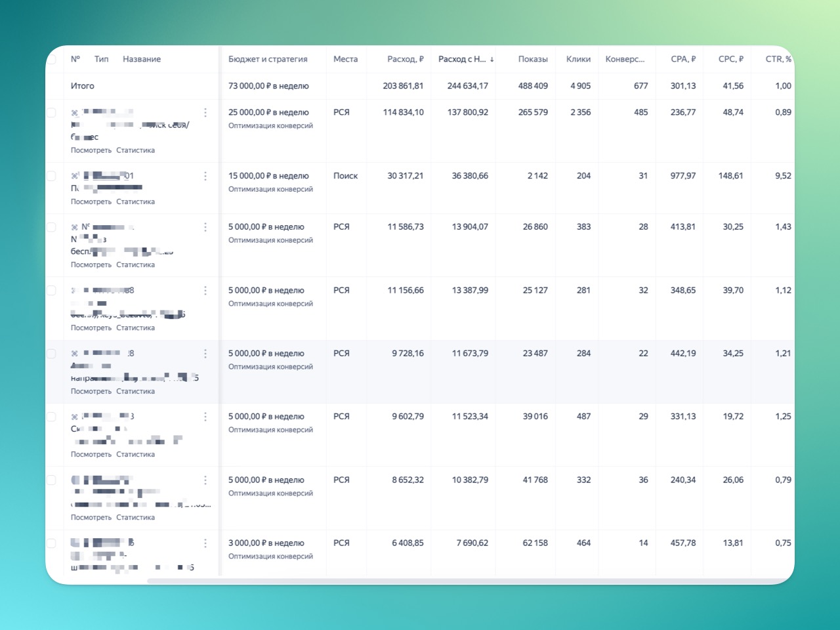Click the 15 000,00 ₽ в неделю budget cell
Image resolution: width=840 pixels, height=630 pixels.
pyautogui.click(x=268, y=176)
